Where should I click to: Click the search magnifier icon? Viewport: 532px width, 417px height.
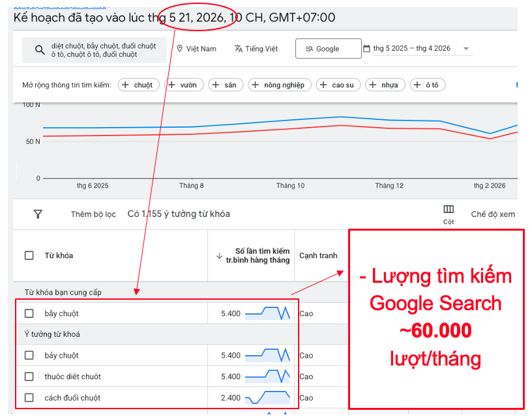coord(40,50)
